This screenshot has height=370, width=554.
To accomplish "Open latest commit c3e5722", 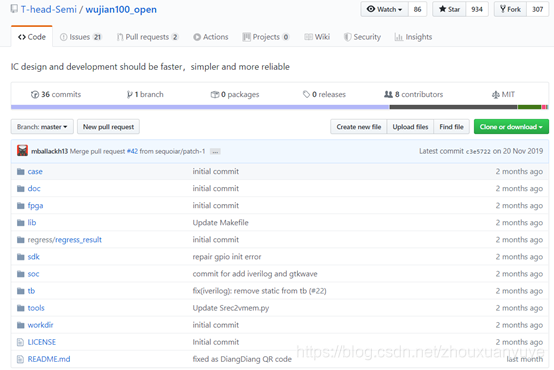I will pyautogui.click(x=478, y=151).
